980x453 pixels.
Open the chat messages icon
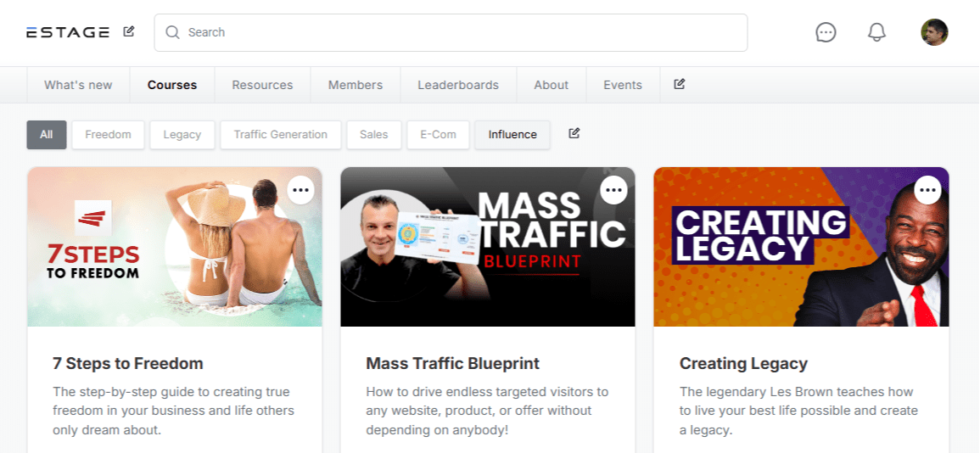pyautogui.click(x=826, y=32)
